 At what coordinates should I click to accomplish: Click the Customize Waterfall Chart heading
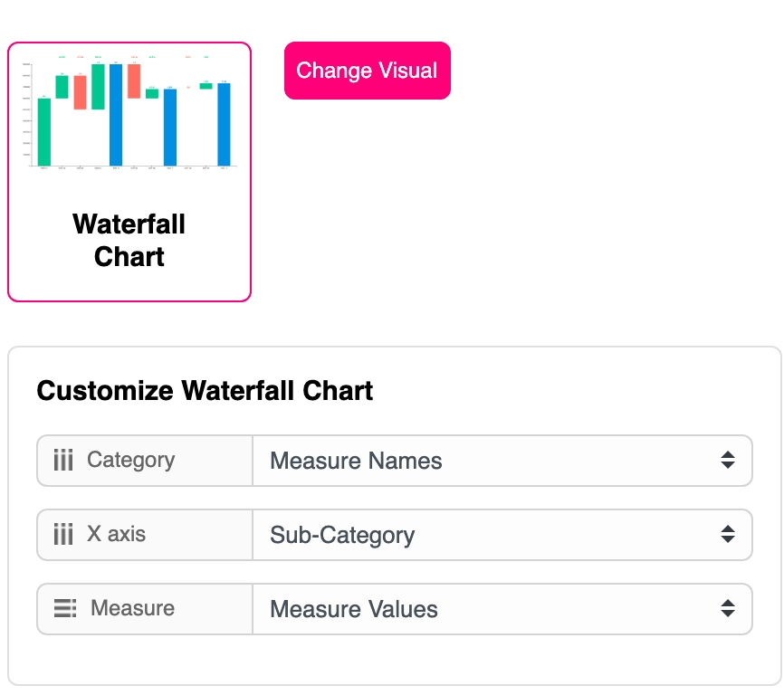point(205,391)
